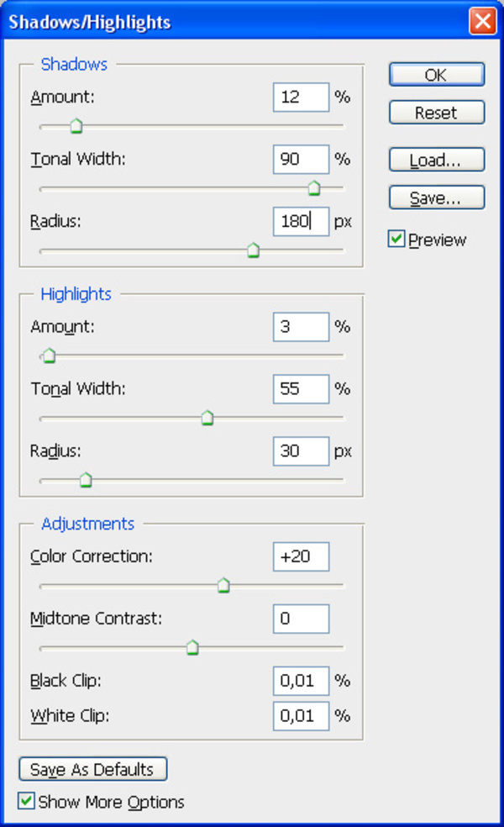Click the Save... button
This screenshot has width=504, height=827.
click(x=437, y=198)
